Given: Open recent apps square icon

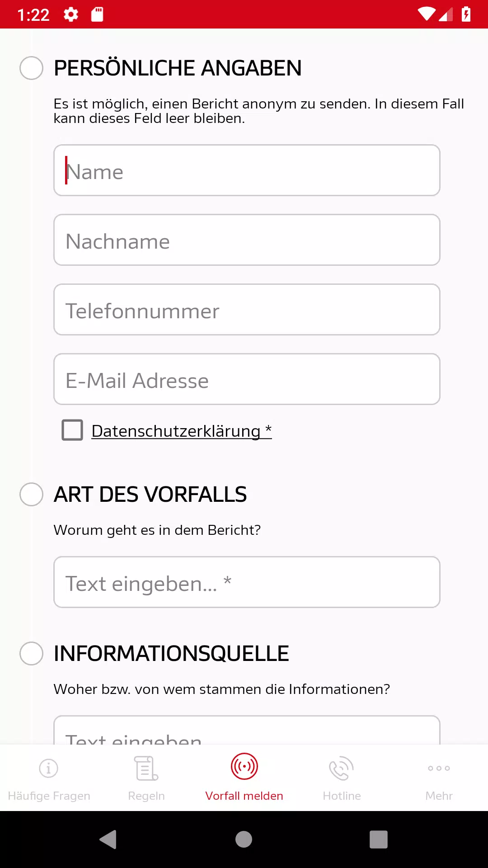Looking at the screenshot, I should coord(379,840).
